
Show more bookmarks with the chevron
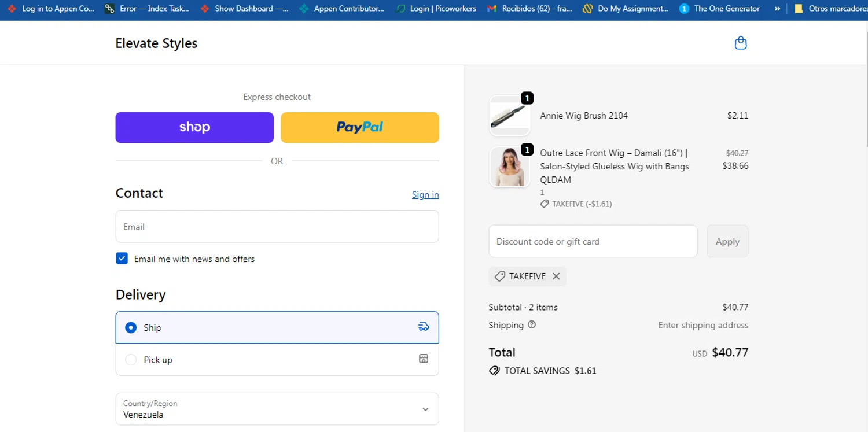point(777,9)
